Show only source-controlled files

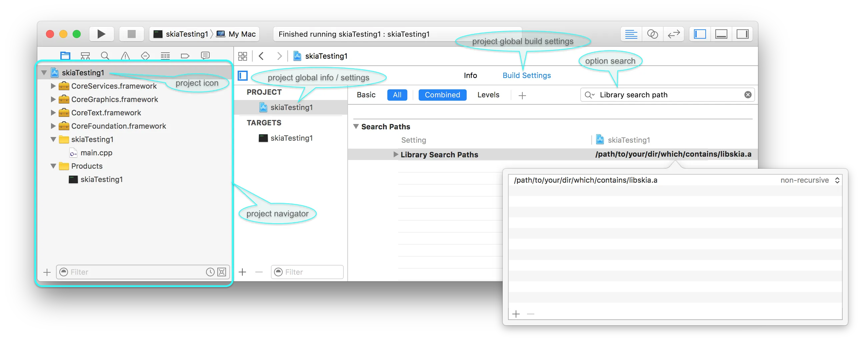point(222,272)
